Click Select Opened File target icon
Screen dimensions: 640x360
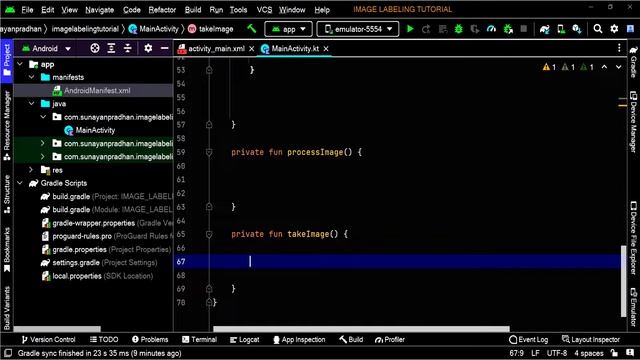(x=95, y=49)
